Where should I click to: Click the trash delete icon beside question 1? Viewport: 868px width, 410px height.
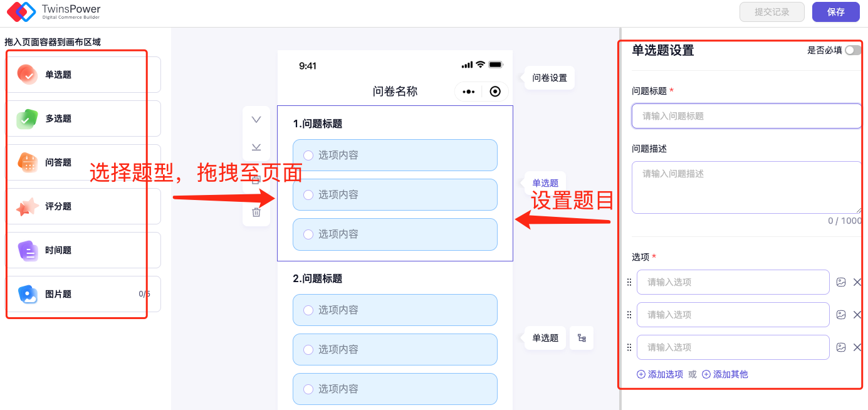256,213
